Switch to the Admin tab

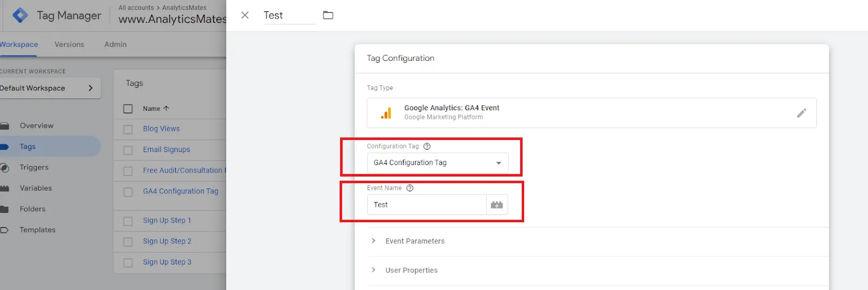[x=116, y=45]
